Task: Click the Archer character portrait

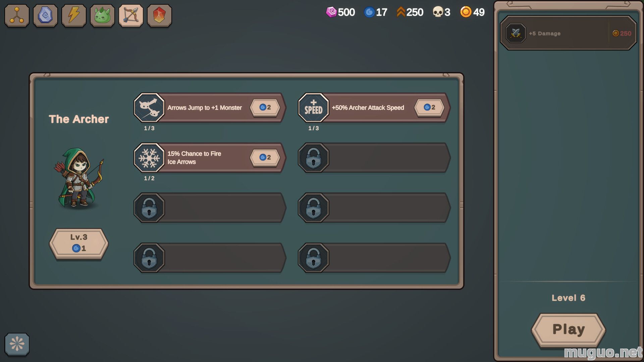Action: [79, 178]
